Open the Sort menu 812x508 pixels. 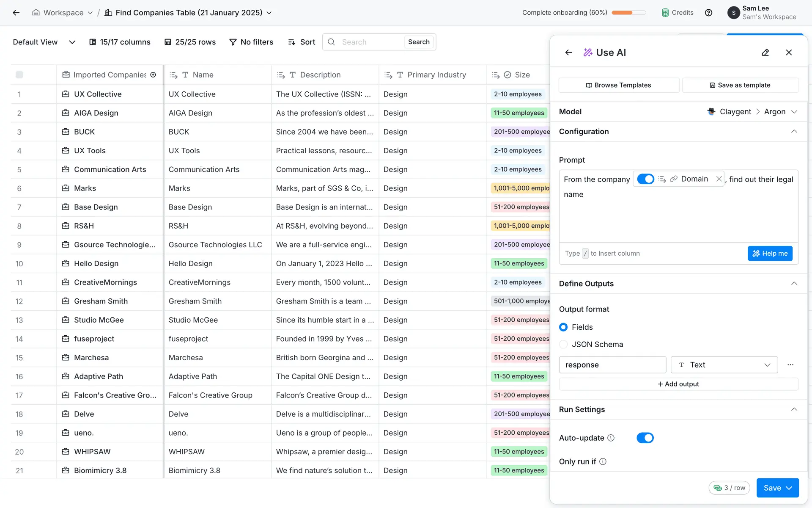pyautogui.click(x=302, y=42)
